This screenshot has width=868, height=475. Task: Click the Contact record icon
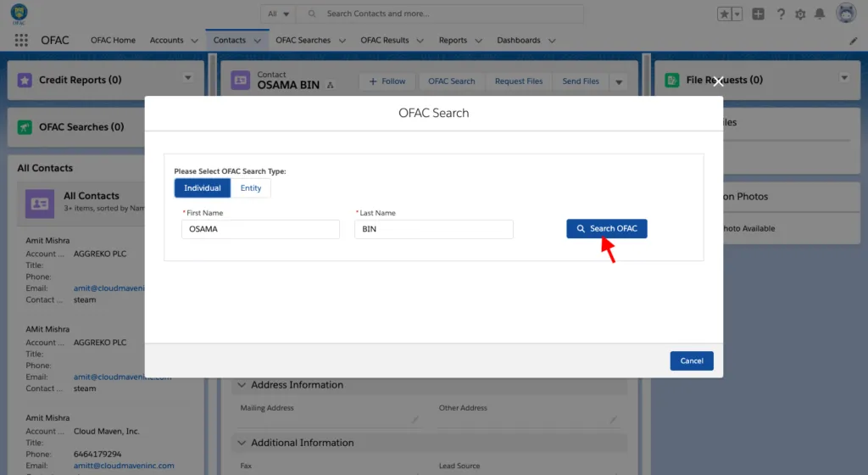(x=240, y=81)
